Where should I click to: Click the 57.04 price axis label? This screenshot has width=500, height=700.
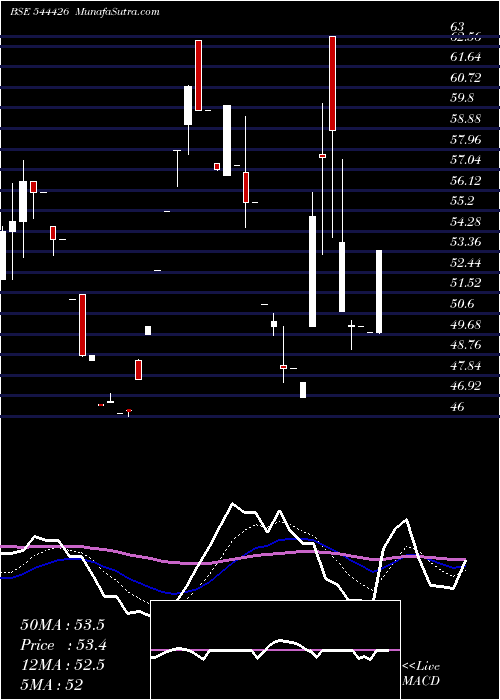coord(466,160)
